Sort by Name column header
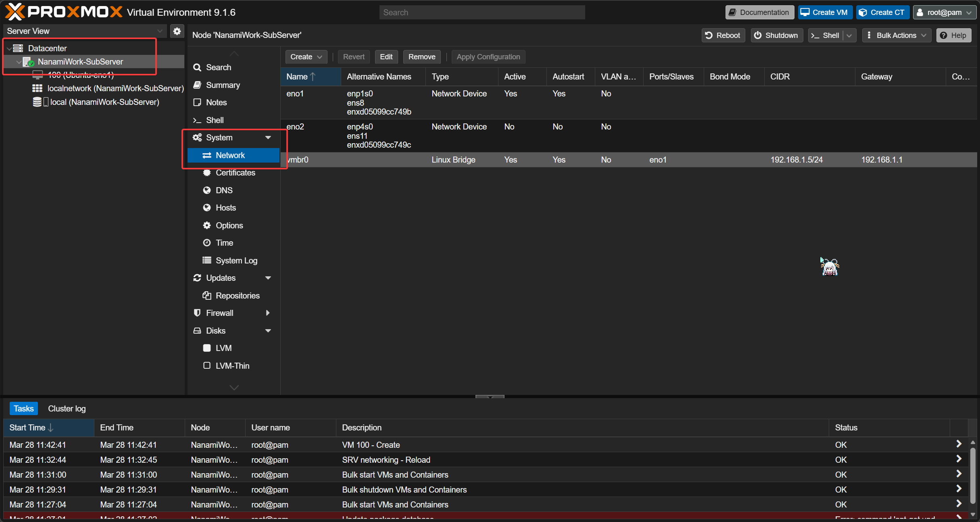 click(311, 77)
